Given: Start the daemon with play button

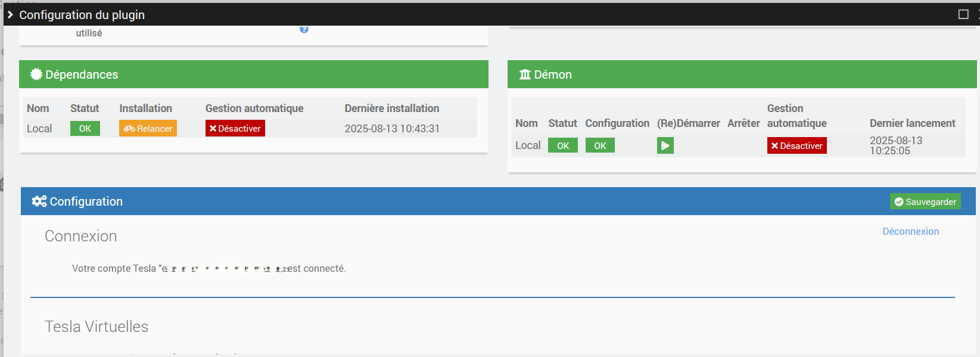Looking at the screenshot, I should coord(665,145).
